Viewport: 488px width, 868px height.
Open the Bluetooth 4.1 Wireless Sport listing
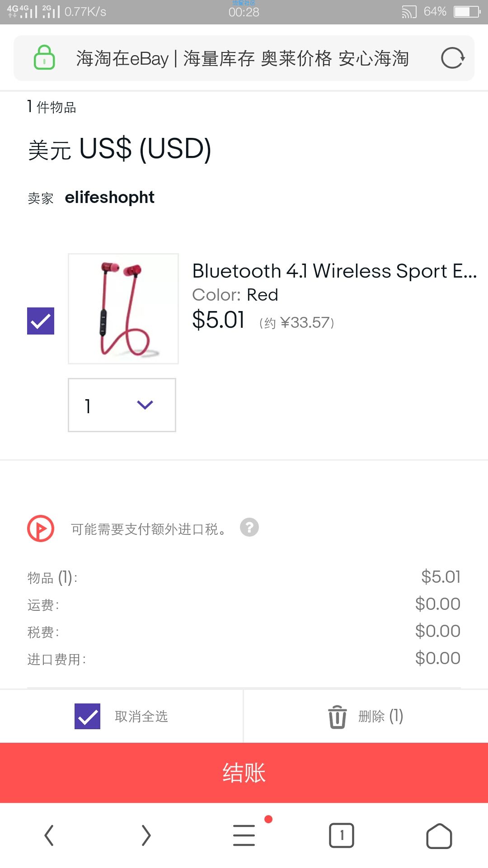[x=334, y=271]
